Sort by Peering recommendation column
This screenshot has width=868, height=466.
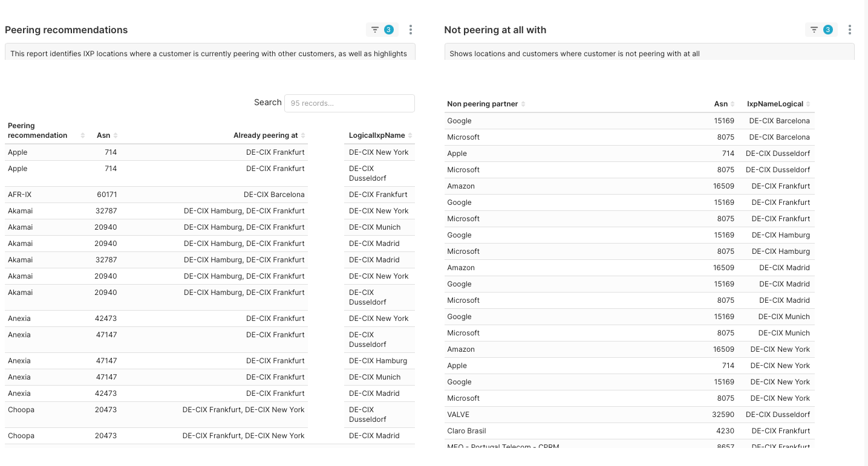pyautogui.click(x=46, y=131)
